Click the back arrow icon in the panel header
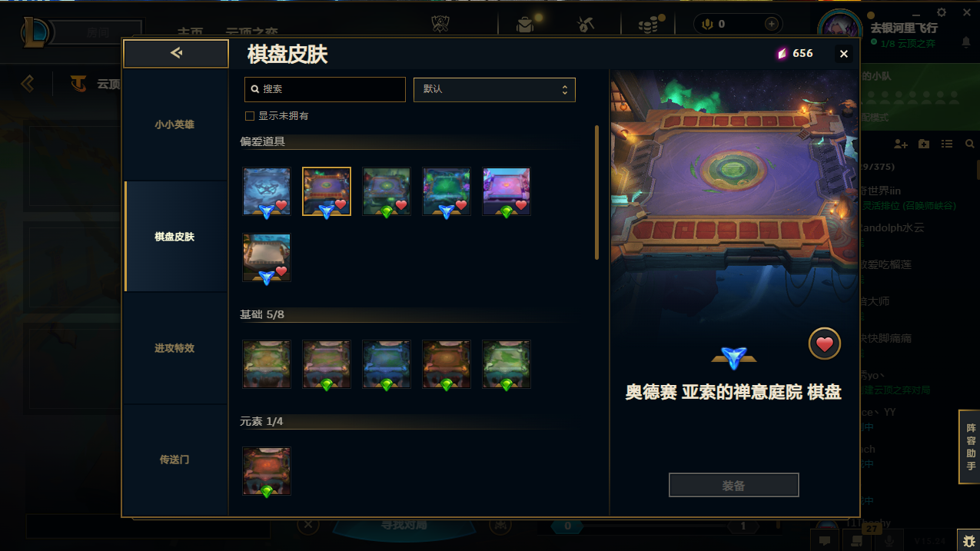This screenshot has height=551, width=980. coord(176,53)
